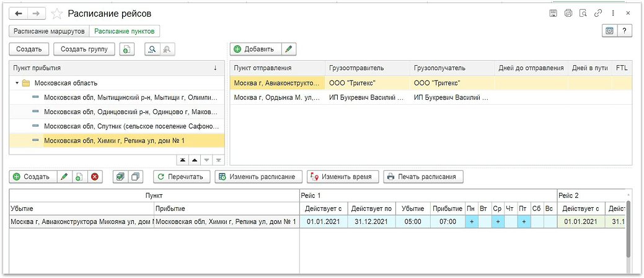Click the check all rows icon
Viewport: 644px width, 278px height.
tap(120, 177)
